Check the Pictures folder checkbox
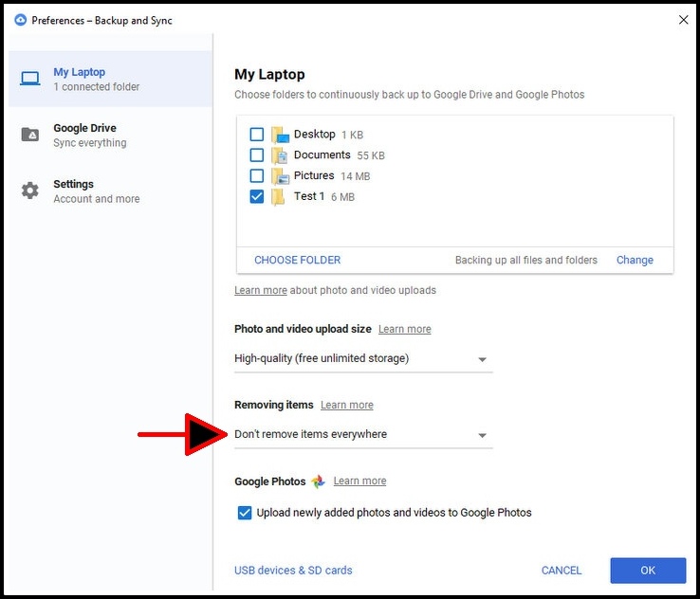 [257, 175]
